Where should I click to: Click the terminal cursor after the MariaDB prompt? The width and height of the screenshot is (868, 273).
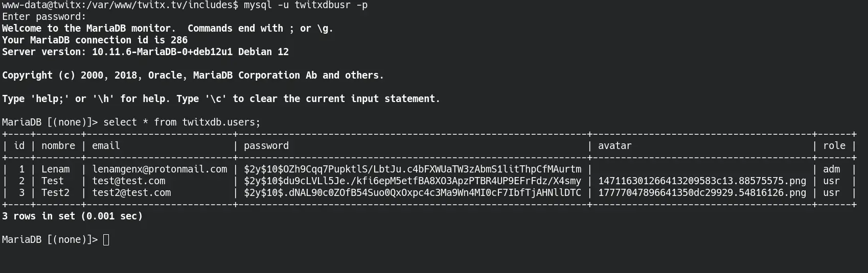[106, 240]
